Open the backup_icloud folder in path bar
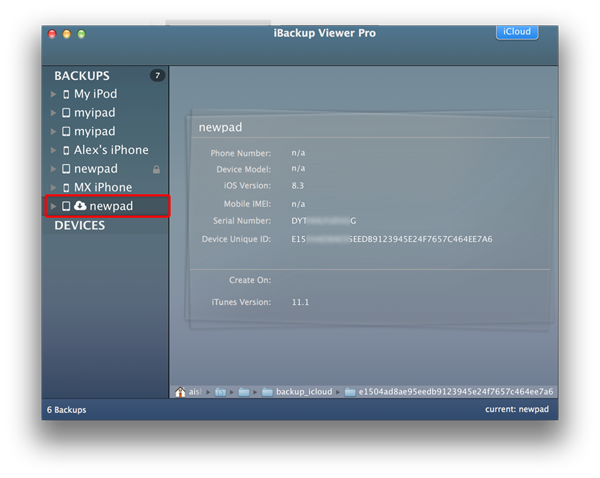The height and width of the screenshot is (478, 600). 297,392
